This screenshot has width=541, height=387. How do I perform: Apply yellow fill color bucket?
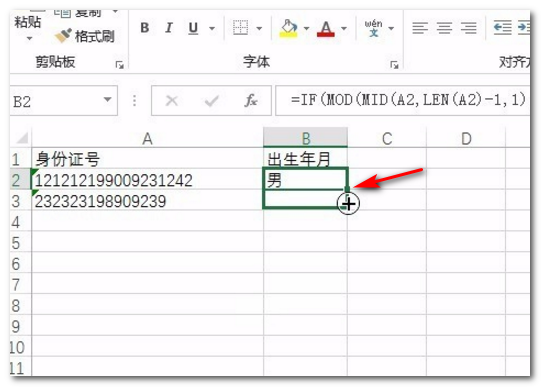(288, 28)
